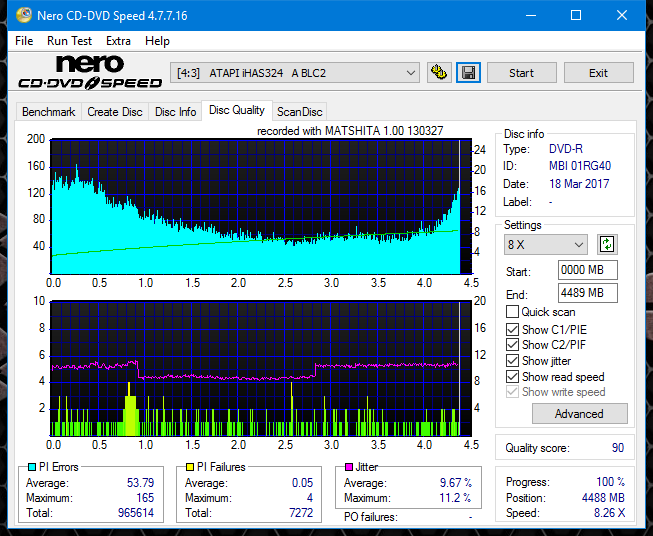Viewport: 653px width, 536px height.
Task: Click the refresh speed settings icon
Action: [x=607, y=244]
